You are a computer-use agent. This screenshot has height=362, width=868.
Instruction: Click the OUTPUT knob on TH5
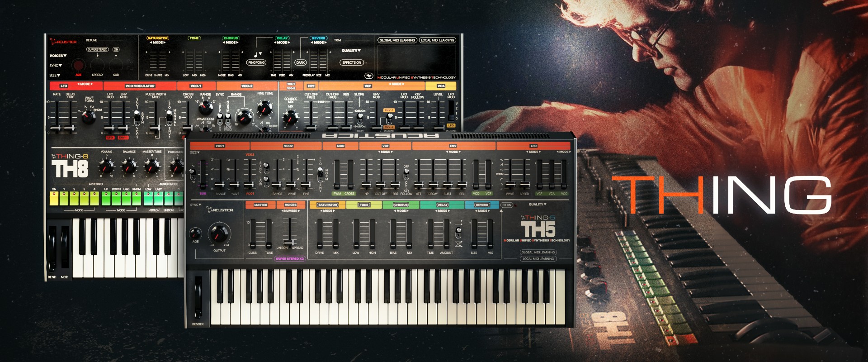pos(219,233)
